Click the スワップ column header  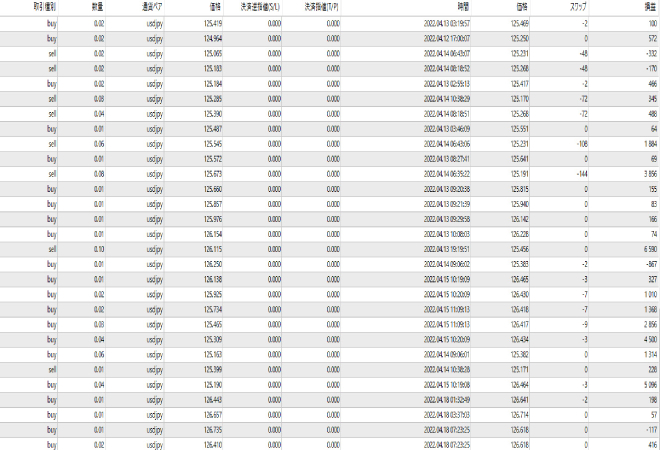[577, 7]
